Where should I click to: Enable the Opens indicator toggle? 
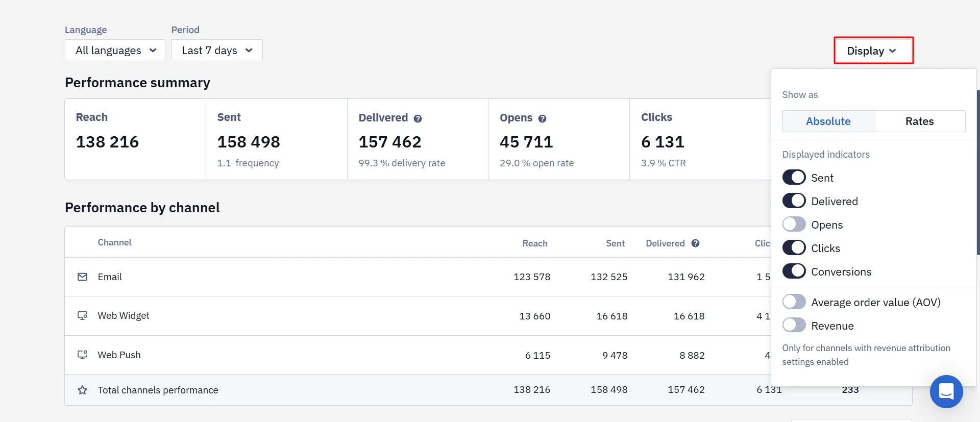(794, 225)
